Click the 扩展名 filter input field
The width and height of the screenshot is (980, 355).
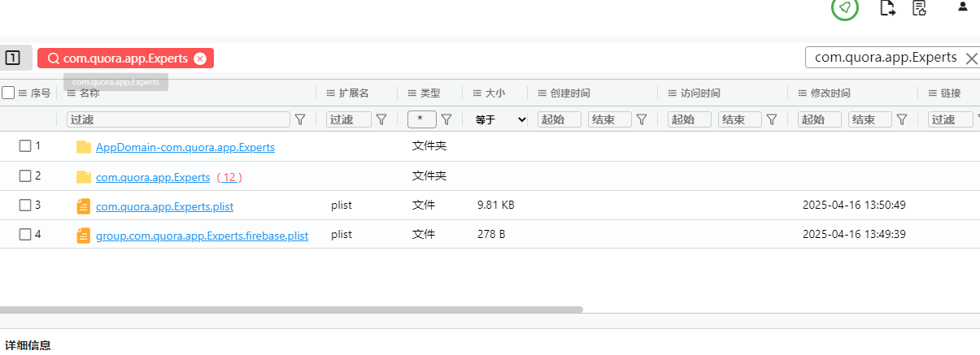[349, 119]
